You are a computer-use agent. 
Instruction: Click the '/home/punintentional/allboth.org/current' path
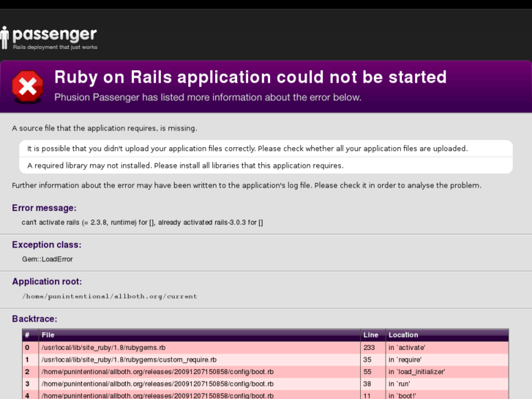[x=110, y=297]
